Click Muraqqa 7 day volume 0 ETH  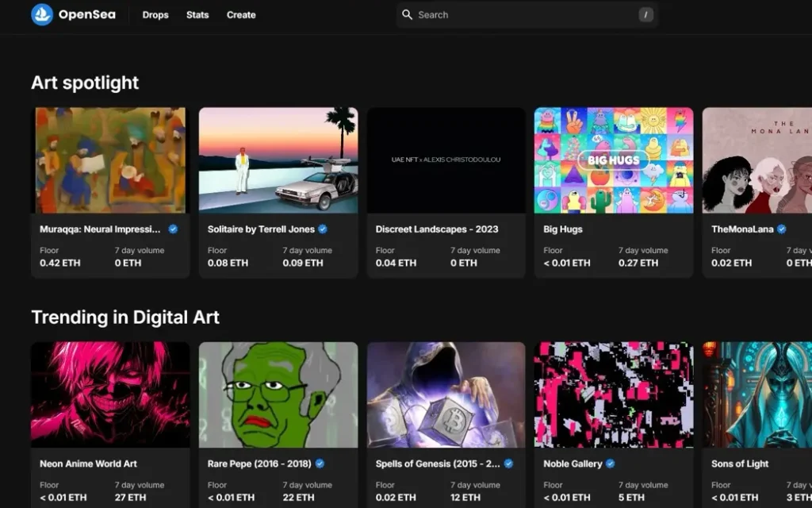click(x=128, y=263)
